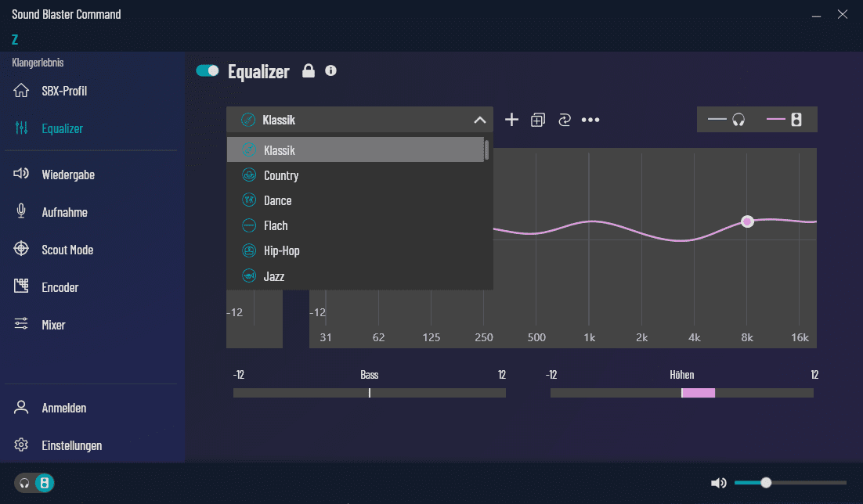The height and width of the screenshot is (504, 863).
Task: Click the Hip-Hop preset icon
Action: pos(249,250)
